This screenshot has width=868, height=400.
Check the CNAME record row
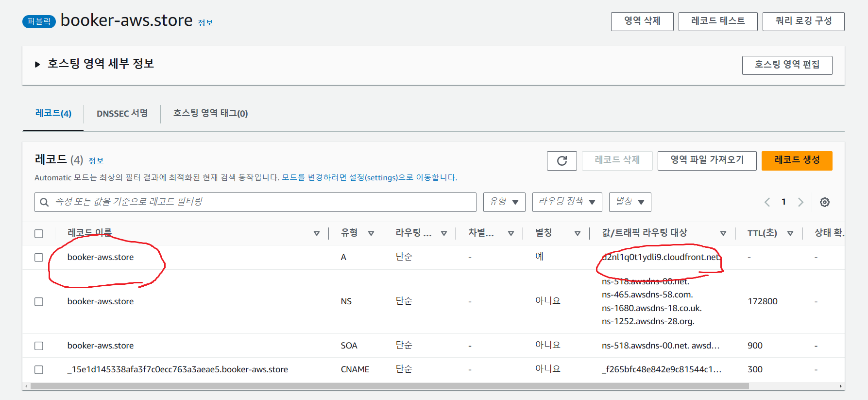pos(39,370)
